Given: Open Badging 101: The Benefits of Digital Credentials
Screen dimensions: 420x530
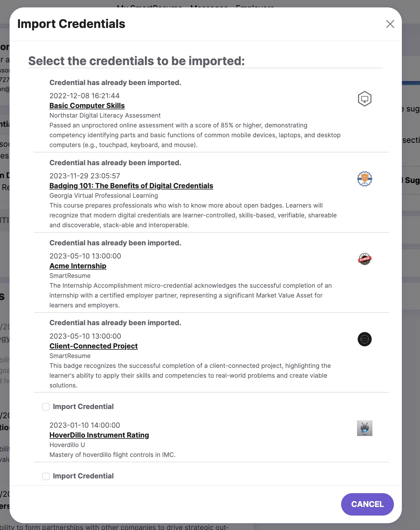Looking at the screenshot, I should 131,186.
